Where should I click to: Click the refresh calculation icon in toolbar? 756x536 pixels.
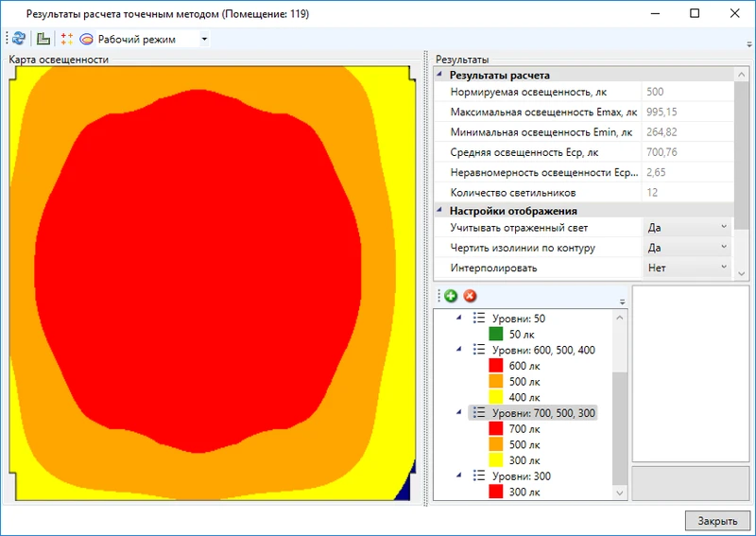click(19, 39)
